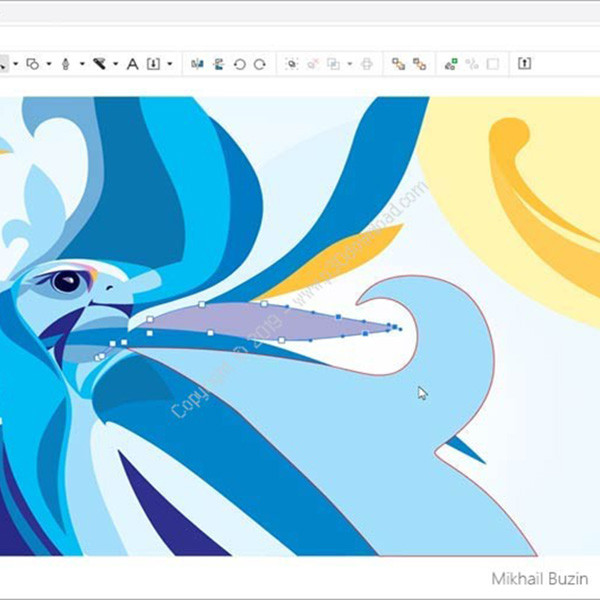Viewport: 600px width, 600px height.
Task: Click the Group objects icon
Action: click(x=292, y=64)
